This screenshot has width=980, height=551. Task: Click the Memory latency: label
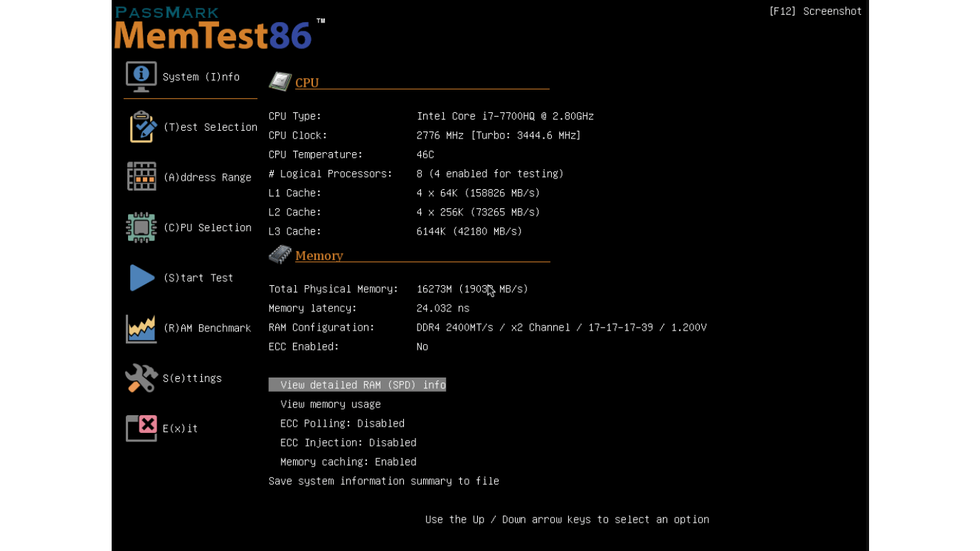[x=313, y=309]
